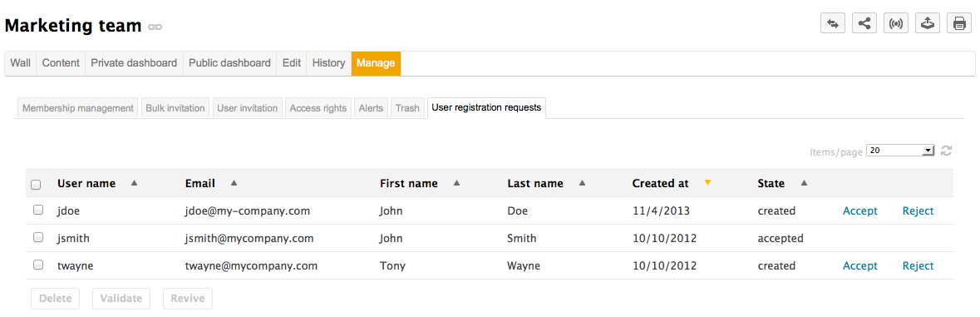This screenshot has height=317, width=980.
Task: Click the export tray icon button
Action: (928, 24)
